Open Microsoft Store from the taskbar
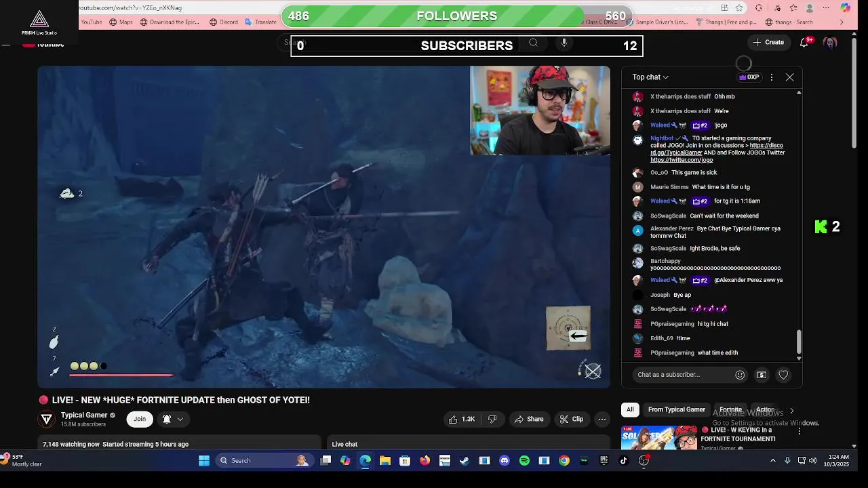 pos(405,460)
